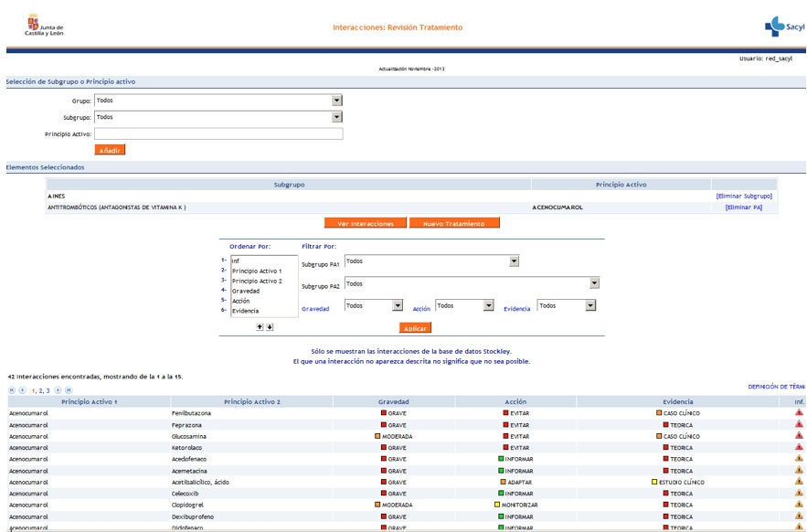Image resolution: width=807 pixels, height=532 pixels.
Task: Select Gravedad in the Ordenar Por list
Action: click(x=246, y=291)
